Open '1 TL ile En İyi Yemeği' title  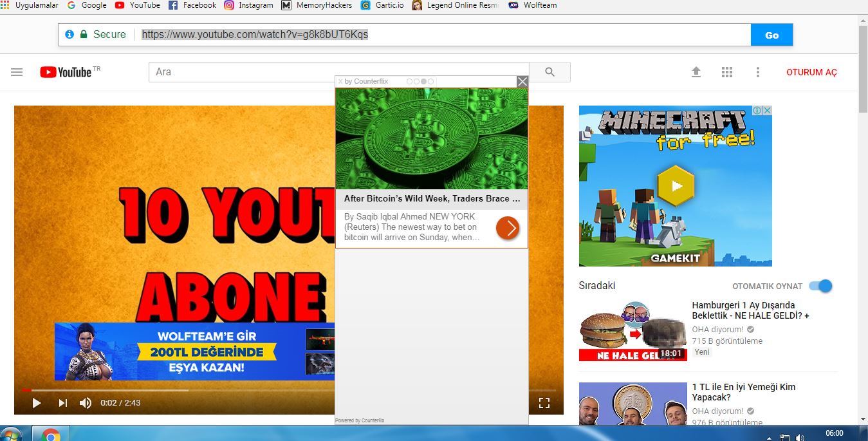[x=744, y=392]
